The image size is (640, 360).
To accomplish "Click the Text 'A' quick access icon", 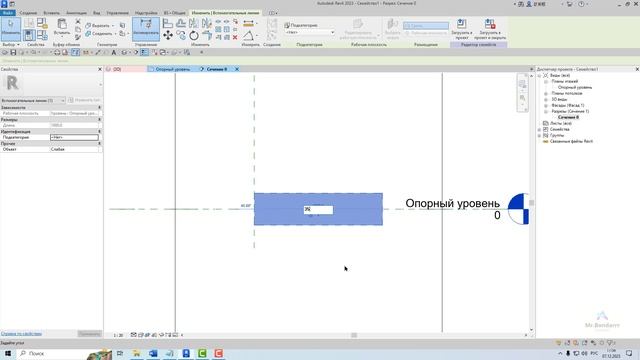I will coord(113,52).
